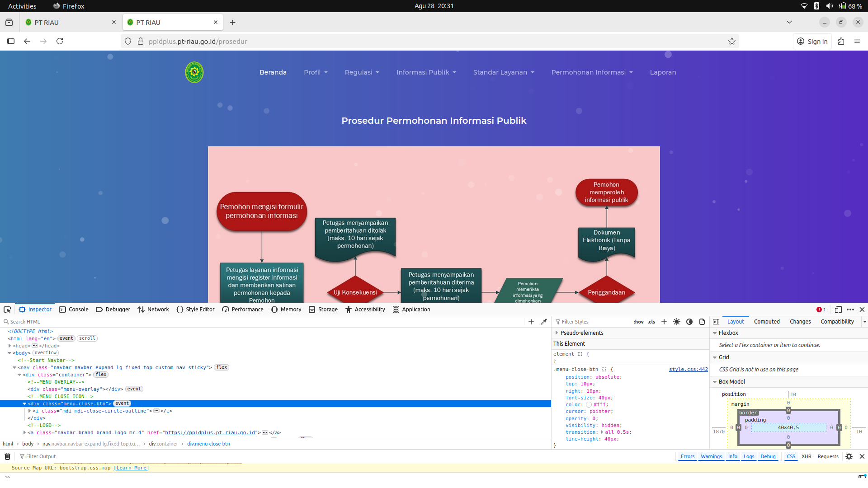Viewport: 868px width, 488px height.
Task: Click the plus icon to create new node
Action: coord(531,322)
